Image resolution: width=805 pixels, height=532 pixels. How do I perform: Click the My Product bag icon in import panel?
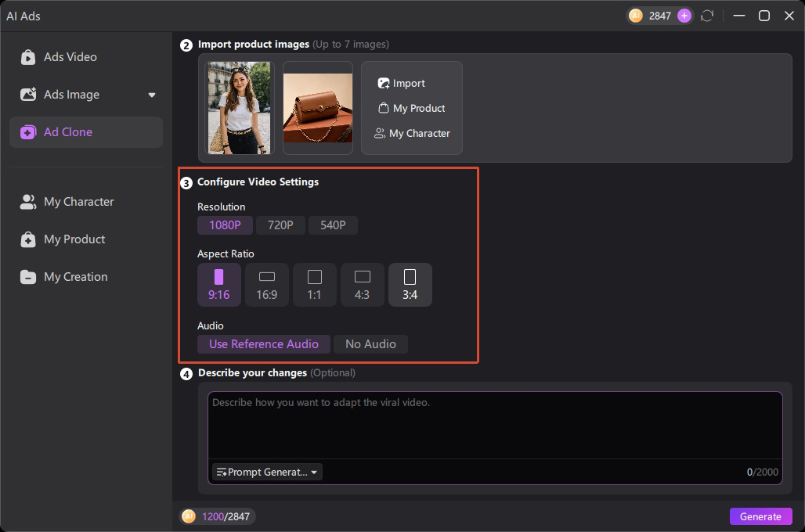(x=383, y=108)
